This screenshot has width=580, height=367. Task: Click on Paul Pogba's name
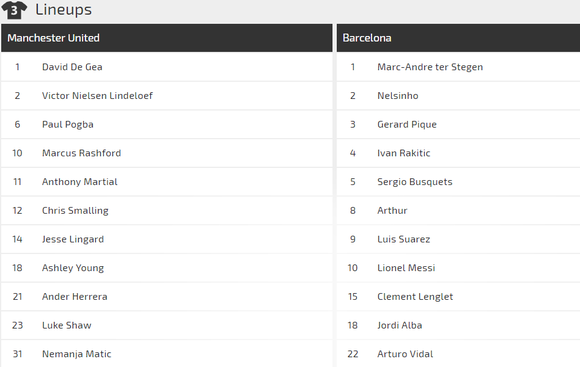point(68,124)
